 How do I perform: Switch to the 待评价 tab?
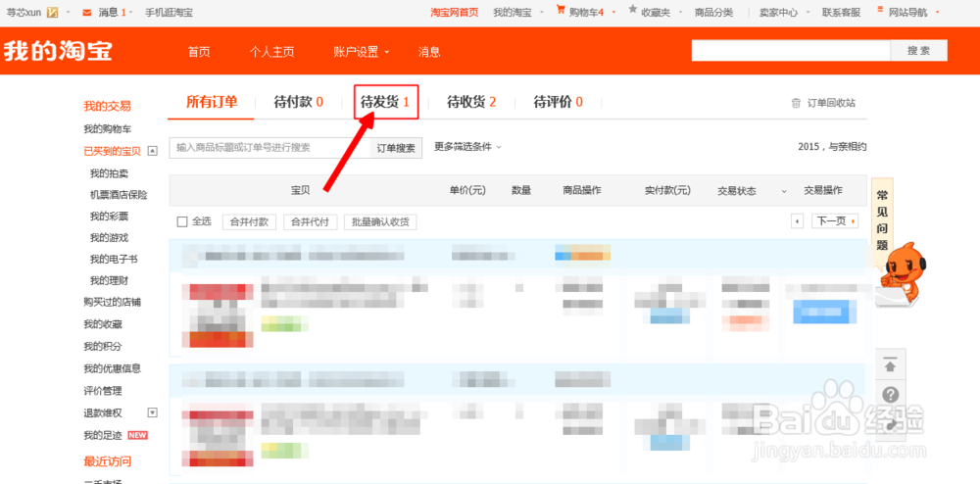[559, 102]
